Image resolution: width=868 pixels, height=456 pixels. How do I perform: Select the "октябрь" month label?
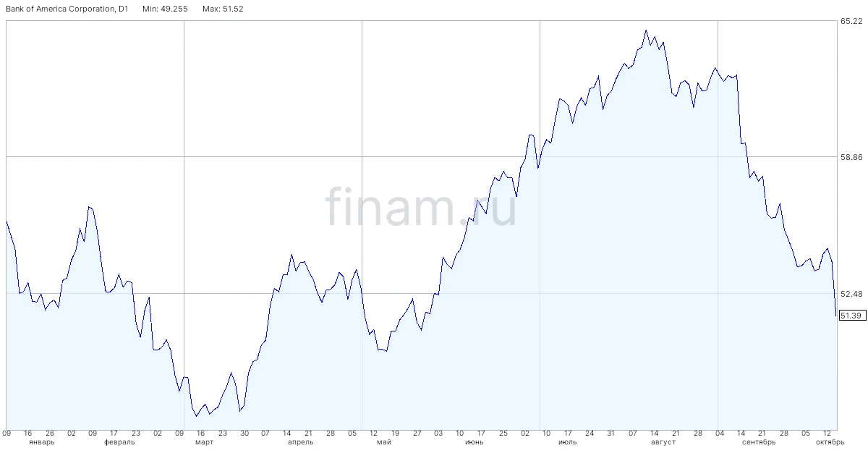(830, 442)
